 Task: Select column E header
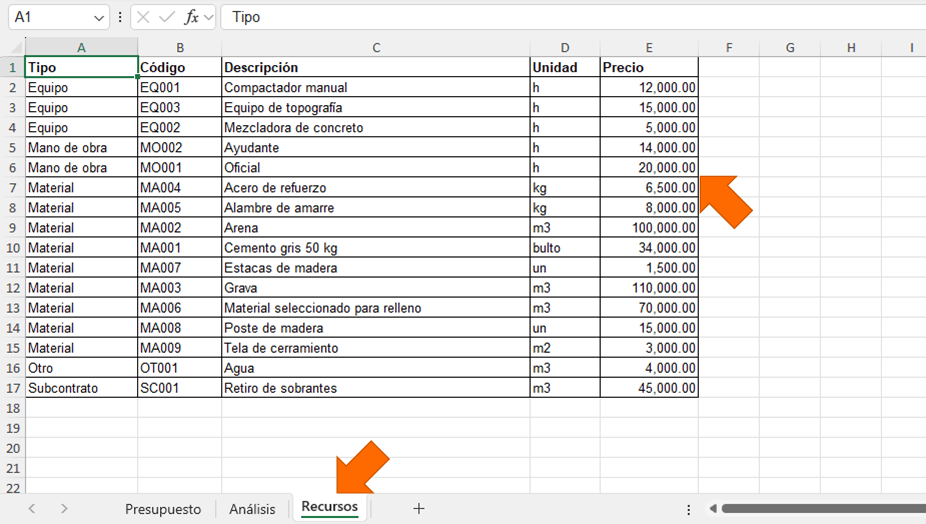(649, 48)
